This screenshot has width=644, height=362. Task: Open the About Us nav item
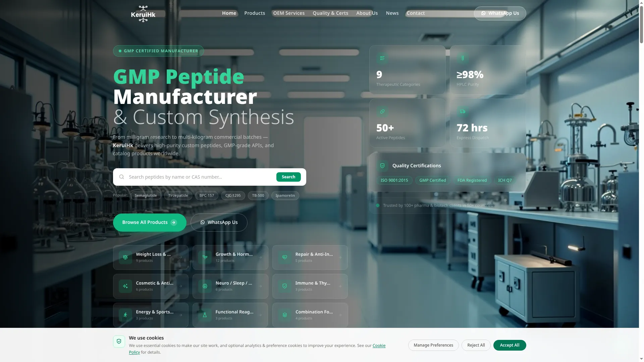pyautogui.click(x=367, y=13)
